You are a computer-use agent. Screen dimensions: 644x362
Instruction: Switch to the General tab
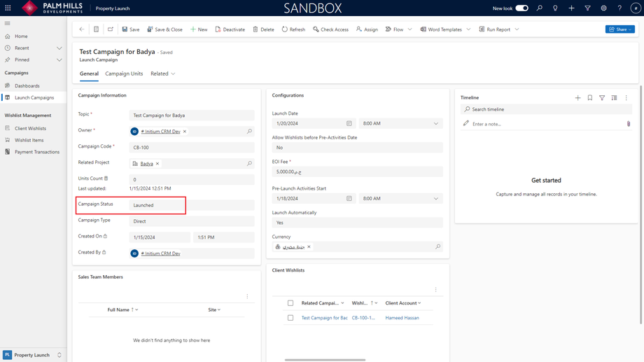(89, 74)
